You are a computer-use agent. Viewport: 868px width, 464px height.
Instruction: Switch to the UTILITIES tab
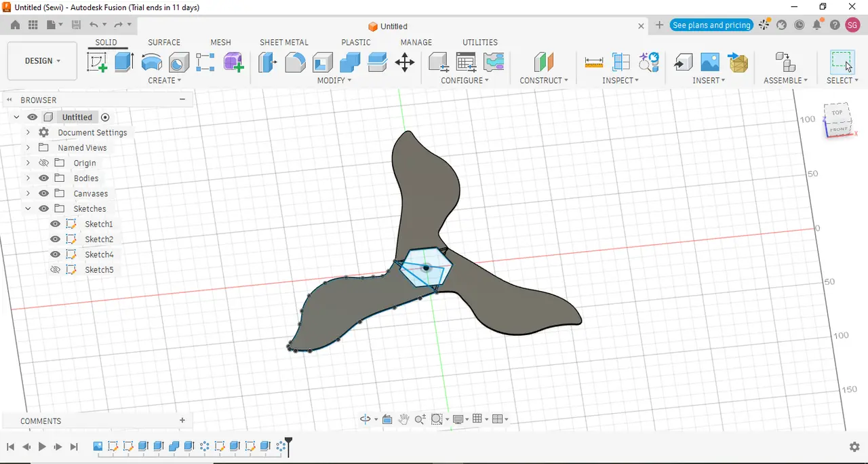pos(480,42)
